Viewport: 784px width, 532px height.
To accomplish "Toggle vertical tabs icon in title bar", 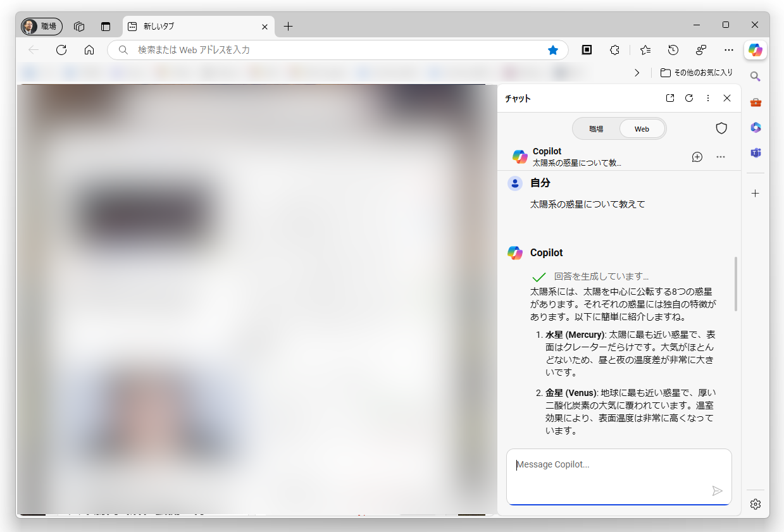I will coord(106,27).
